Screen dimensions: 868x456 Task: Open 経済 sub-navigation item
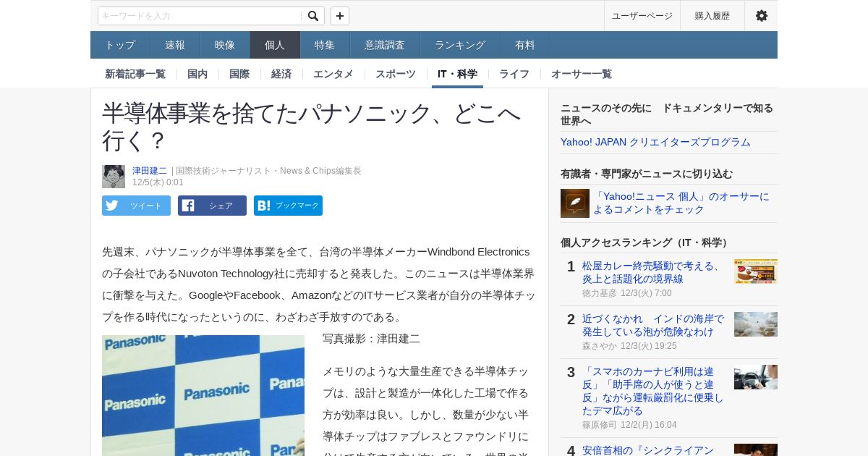coord(281,74)
